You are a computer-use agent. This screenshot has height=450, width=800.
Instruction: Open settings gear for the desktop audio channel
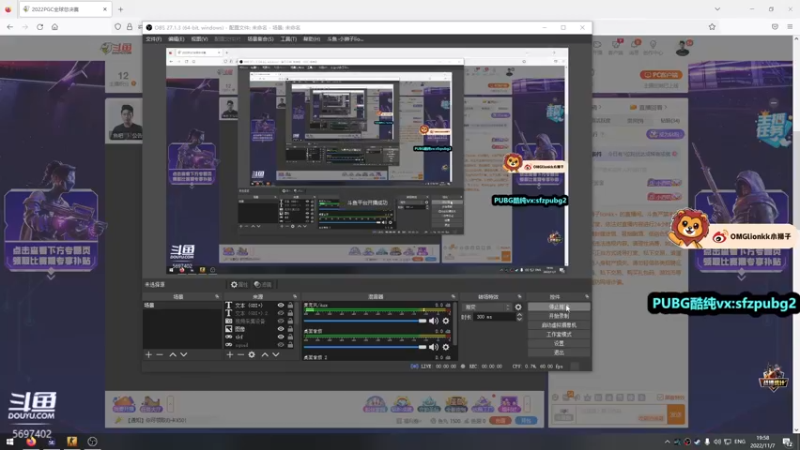point(446,347)
